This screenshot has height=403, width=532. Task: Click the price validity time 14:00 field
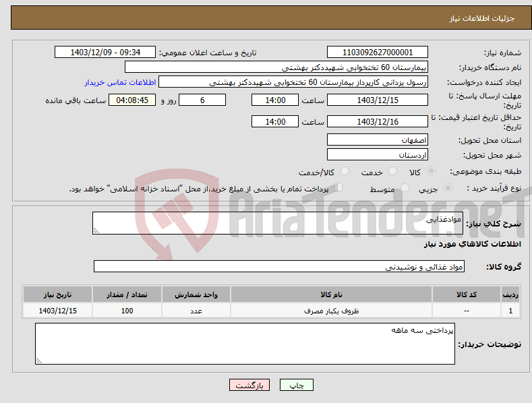click(275, 121)
